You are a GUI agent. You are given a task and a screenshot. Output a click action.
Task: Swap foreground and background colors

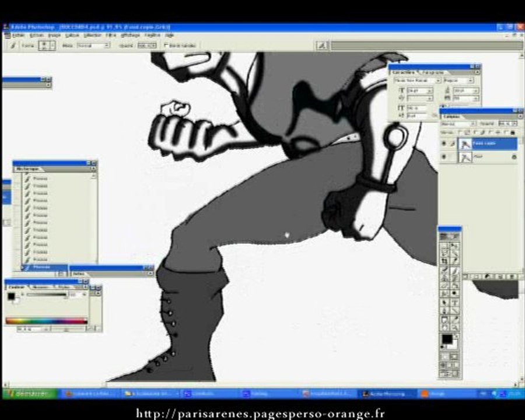click(456, 337)
